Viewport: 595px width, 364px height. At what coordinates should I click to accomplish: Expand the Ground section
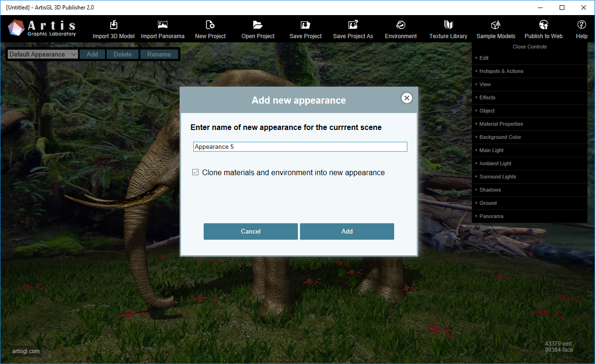[x=529, y=203]
